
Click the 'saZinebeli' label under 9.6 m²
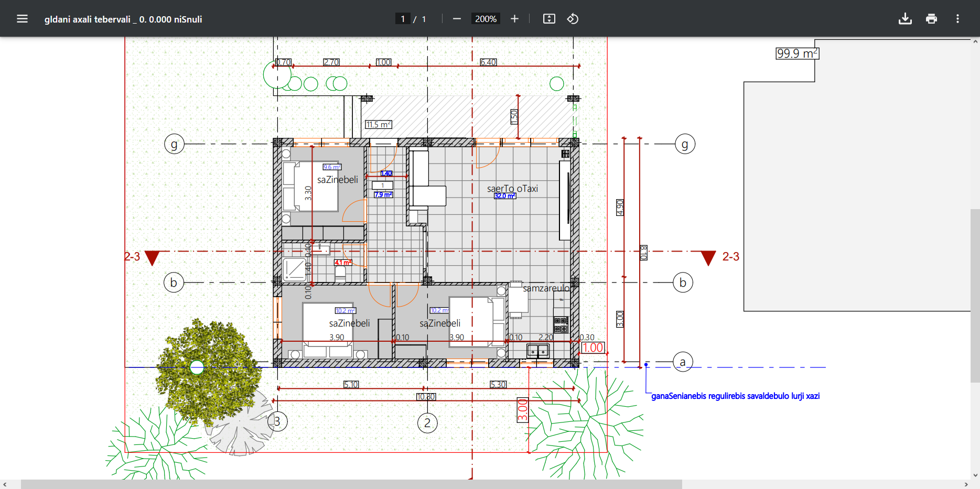pyautogui.click(x=338, y=180)
